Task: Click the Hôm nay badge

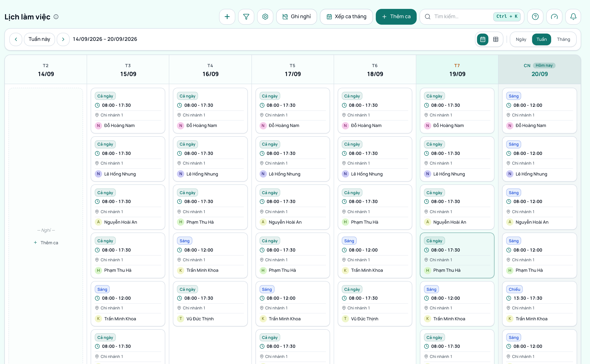Action: pos(544,65)
